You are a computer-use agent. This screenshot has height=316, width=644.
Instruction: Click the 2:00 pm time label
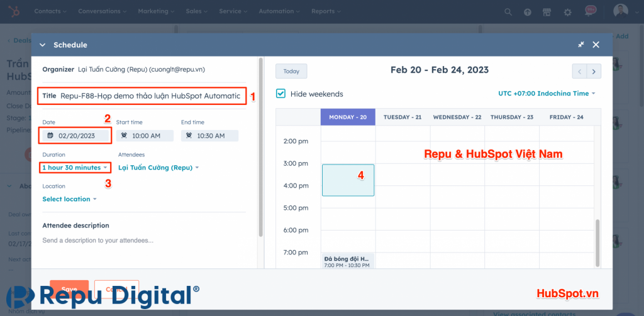coord(296,141)
